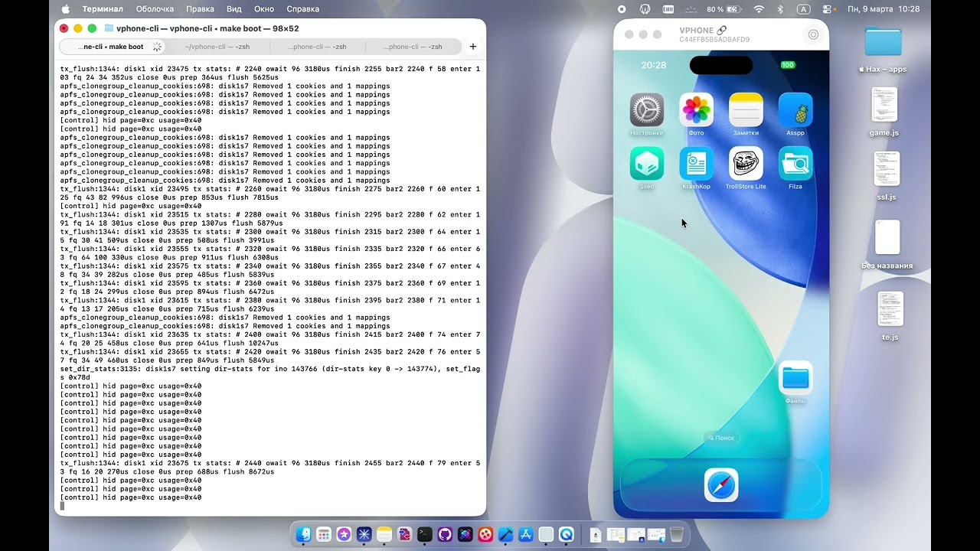Open the Настройки (Settings) app on the virtual phone
Screen dimensions: 980x551
pyautogui.click(x=647, y=110)
